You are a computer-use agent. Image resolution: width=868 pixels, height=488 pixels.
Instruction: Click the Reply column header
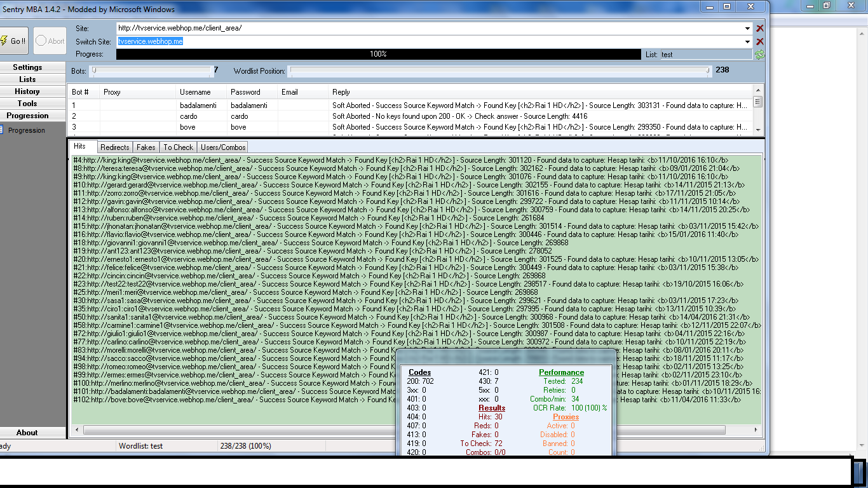coord(341,92)
